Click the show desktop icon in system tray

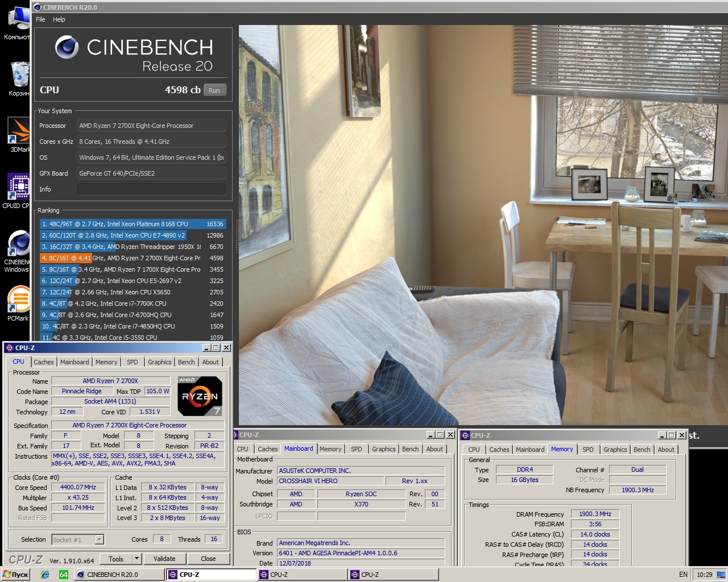pyautogui.click(x=721, y=575)
